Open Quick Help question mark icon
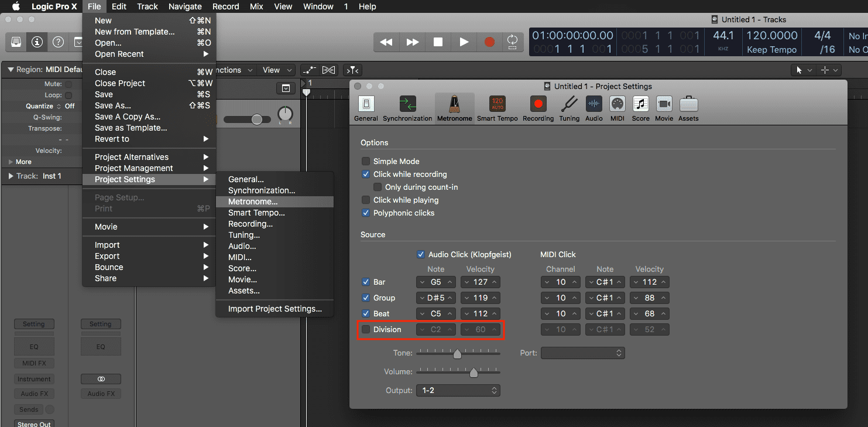Screen dimensions: 868x427 tap(58, 42)
